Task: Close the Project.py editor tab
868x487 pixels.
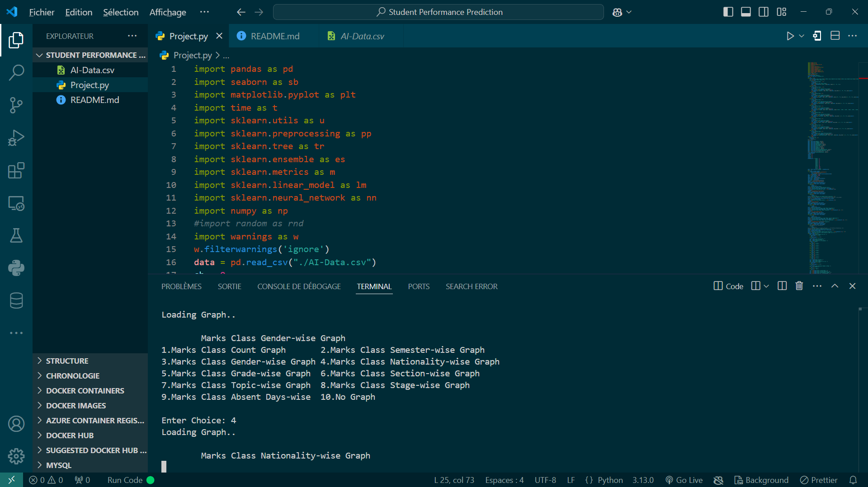Action: pyautogui.click(x=219, y=36)
